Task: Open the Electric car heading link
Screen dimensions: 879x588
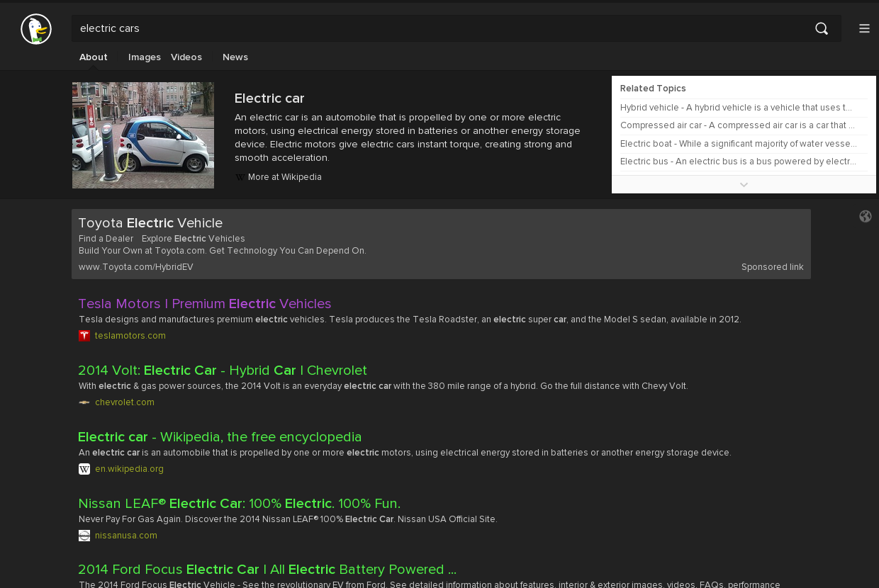Action: 269,98
